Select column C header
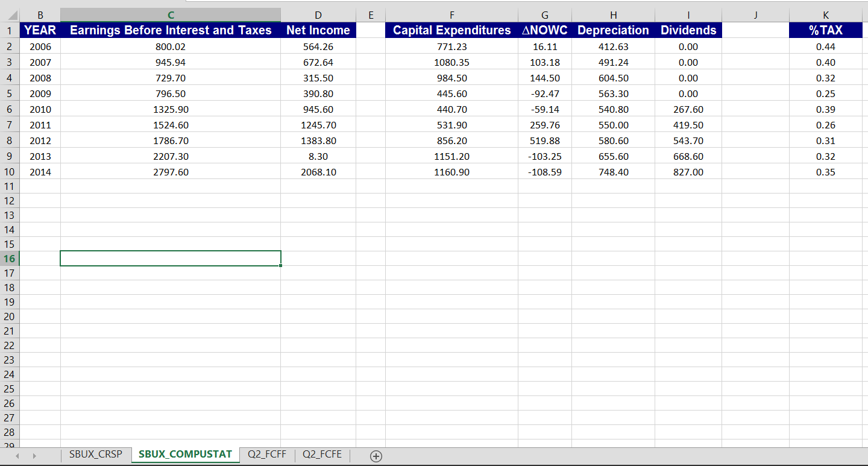The image size is (868, 466). click(x=170, y=14)
